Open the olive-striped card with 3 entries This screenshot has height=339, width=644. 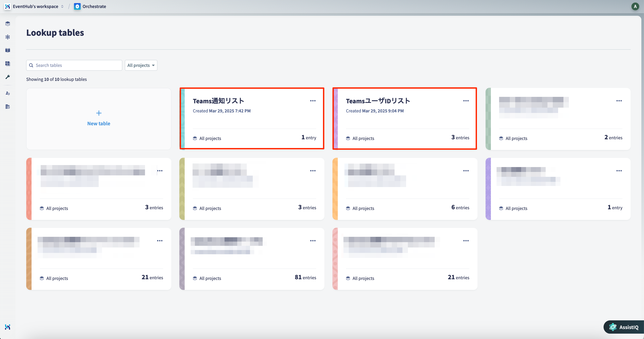(252, 189)
